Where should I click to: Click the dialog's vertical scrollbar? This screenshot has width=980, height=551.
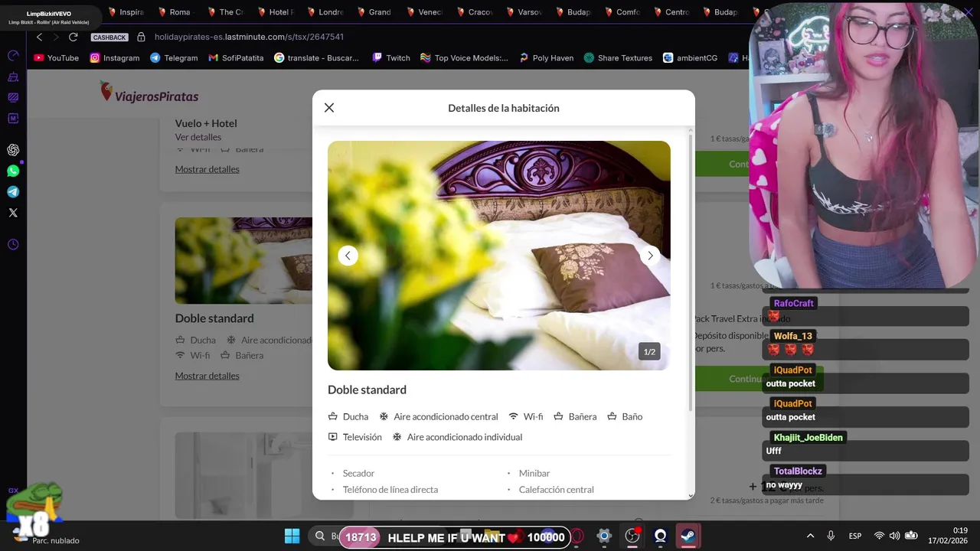point(691,272)
